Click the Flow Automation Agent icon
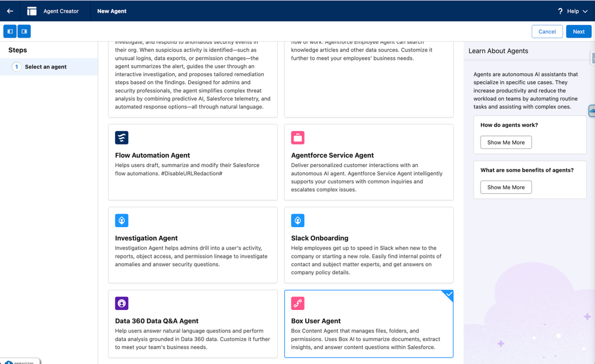Screen dimensions: 595x364 (122, 138)
